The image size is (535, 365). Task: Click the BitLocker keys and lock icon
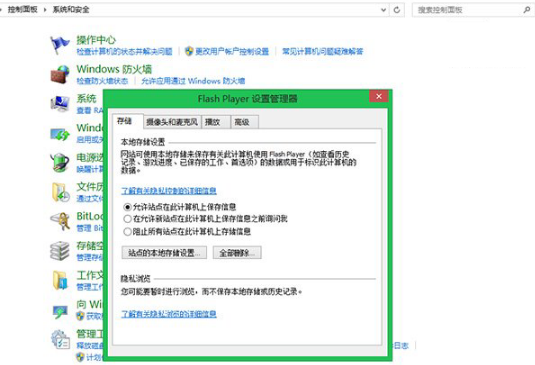(x=60, y=221)
